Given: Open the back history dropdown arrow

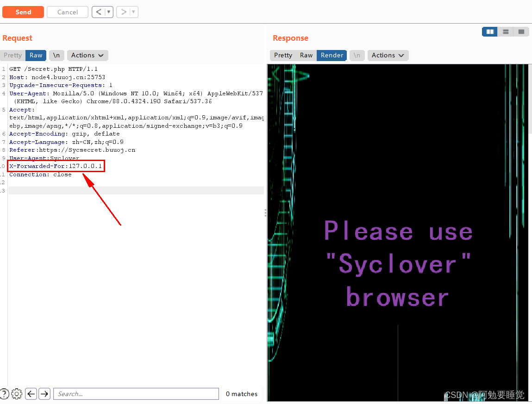Looking at the screenshot, I should [x=109, y=12].
